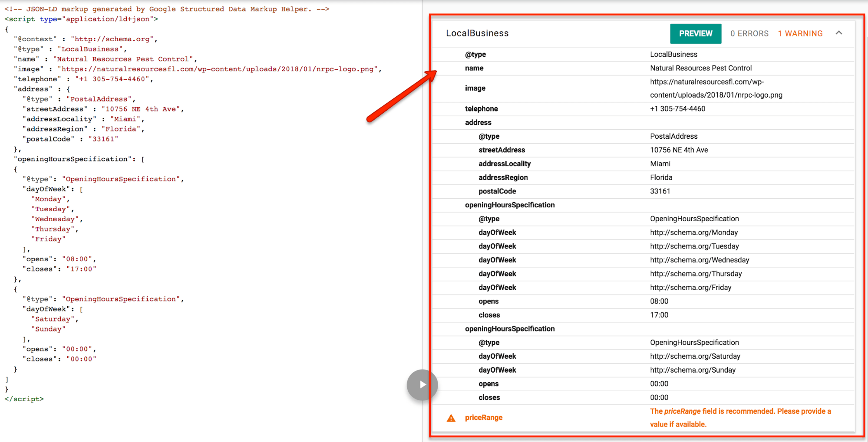The image size is (868, 442).
Task: Click the LocalBusiness panel heading
Action: [x=477, y=33]
